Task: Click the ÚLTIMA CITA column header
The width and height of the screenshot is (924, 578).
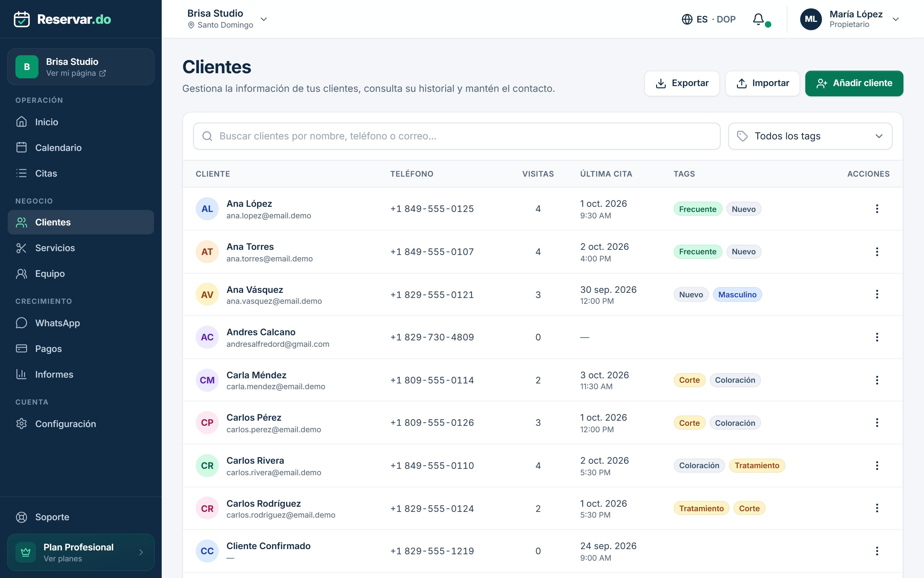Action: click(x=606, y=174)
